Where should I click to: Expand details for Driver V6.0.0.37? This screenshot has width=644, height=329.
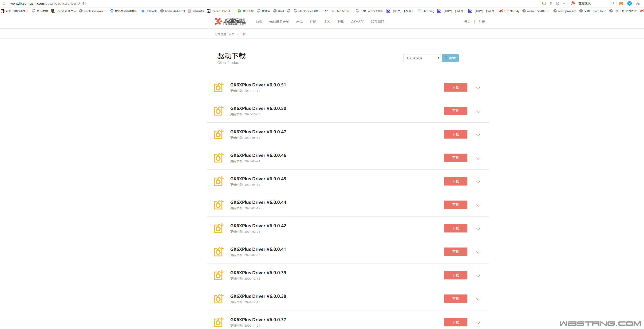(x=478, y=322)
